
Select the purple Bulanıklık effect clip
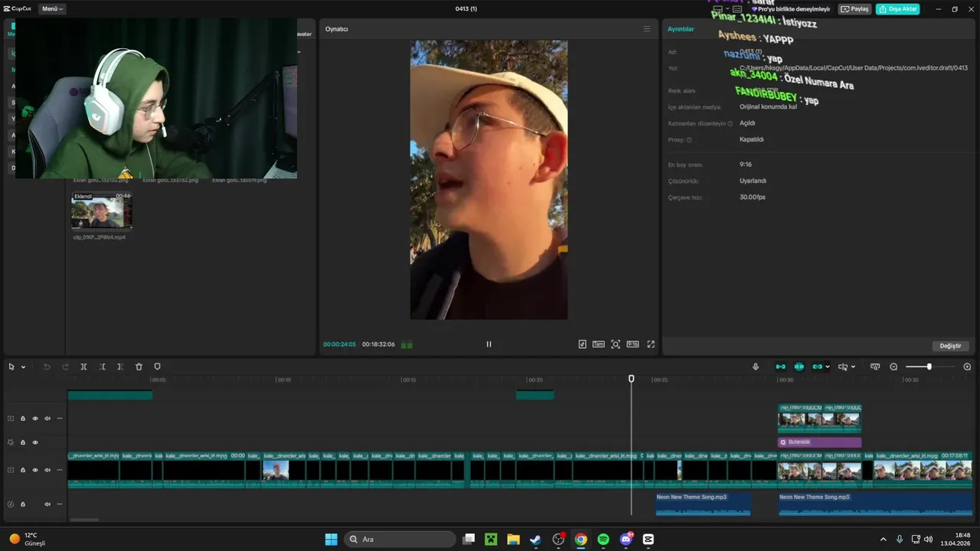[x=819, y=442]
